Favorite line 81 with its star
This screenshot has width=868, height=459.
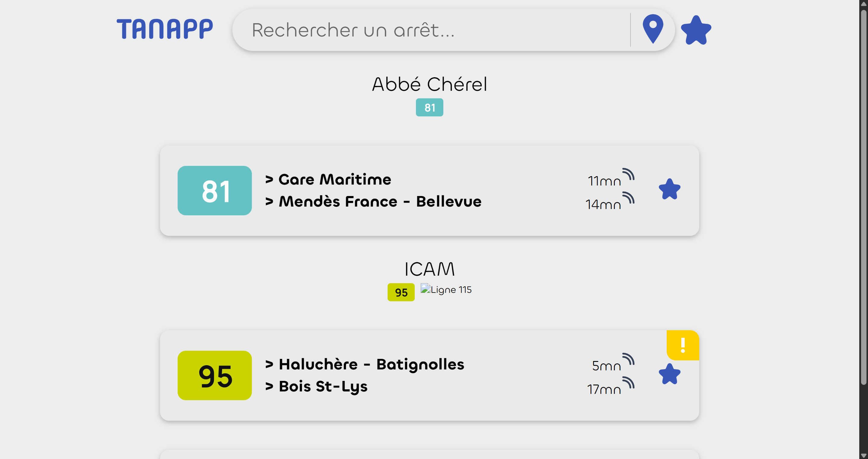pyautogui.click(x=669, y=189)
